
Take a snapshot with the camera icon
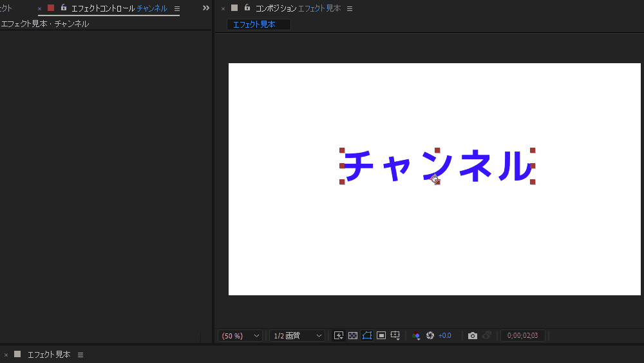[473, 335]
